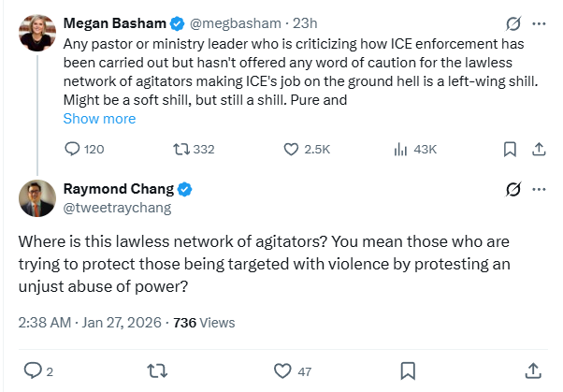Viewport: 563px width, 392px height.
Task: Open more options on Raymond Chang's post
Action: coord(539,189)
